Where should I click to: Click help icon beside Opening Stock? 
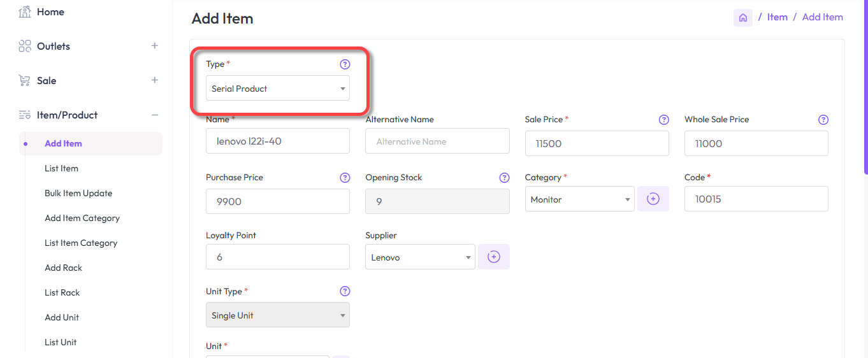(x=504, y=178)
